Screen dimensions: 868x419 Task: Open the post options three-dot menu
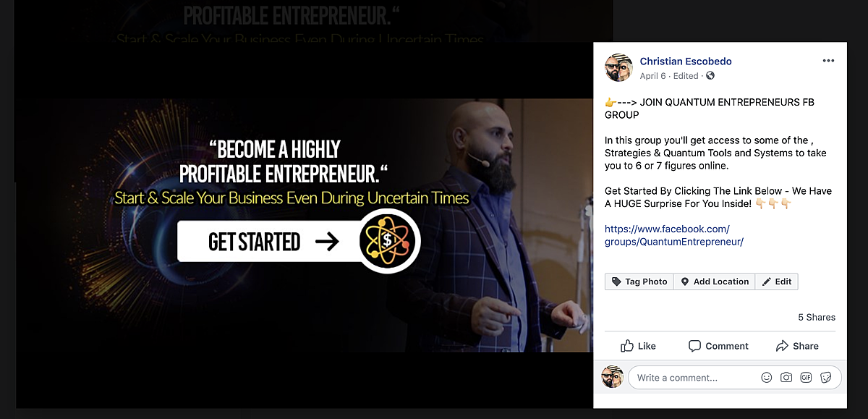point(828,61)
